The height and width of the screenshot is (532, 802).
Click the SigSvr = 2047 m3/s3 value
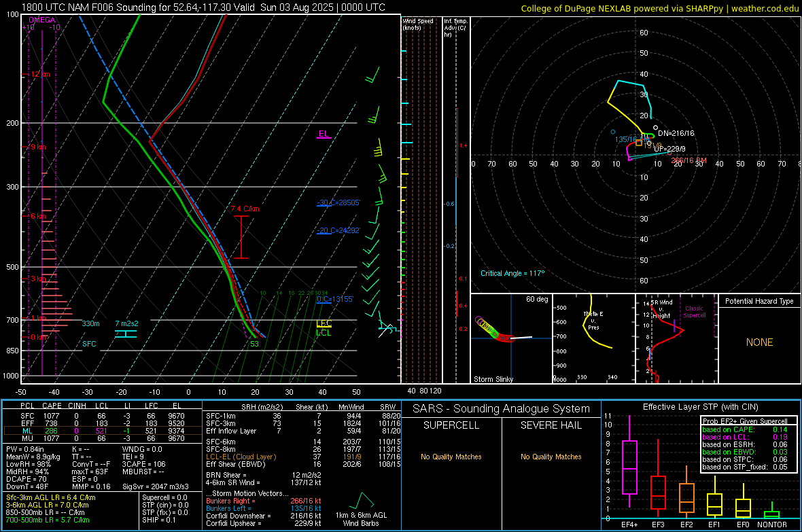tap(156, 486)
